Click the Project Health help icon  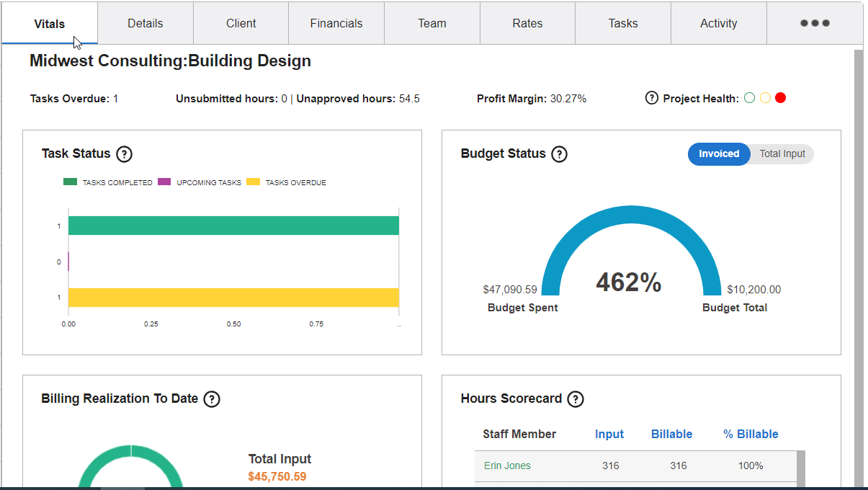tap(652, 97)
